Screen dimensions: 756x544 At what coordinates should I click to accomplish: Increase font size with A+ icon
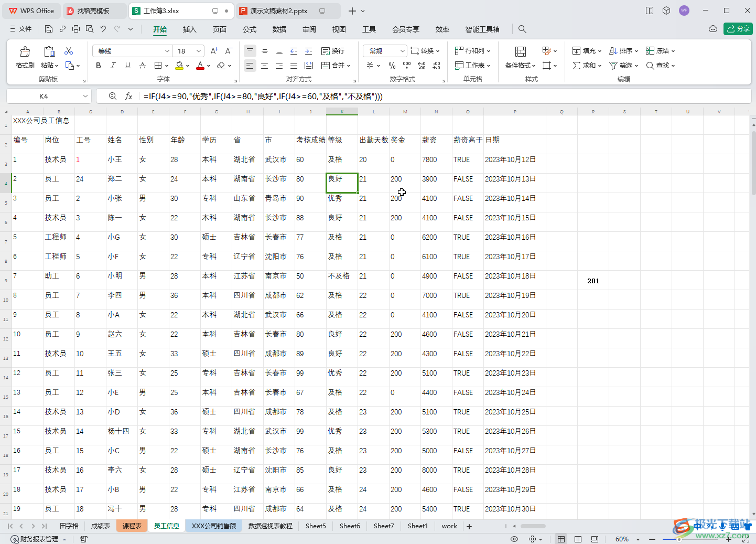coord(214,51)
